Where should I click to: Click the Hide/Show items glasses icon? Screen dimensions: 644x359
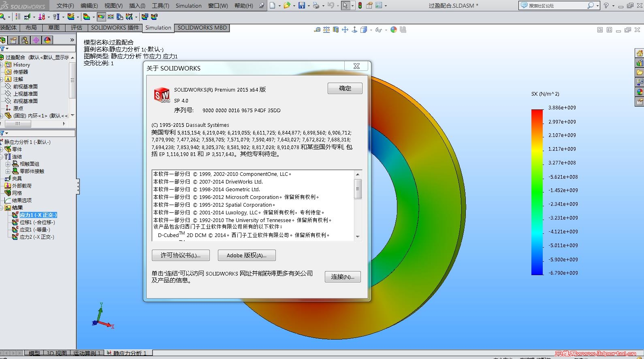[378, 30]
